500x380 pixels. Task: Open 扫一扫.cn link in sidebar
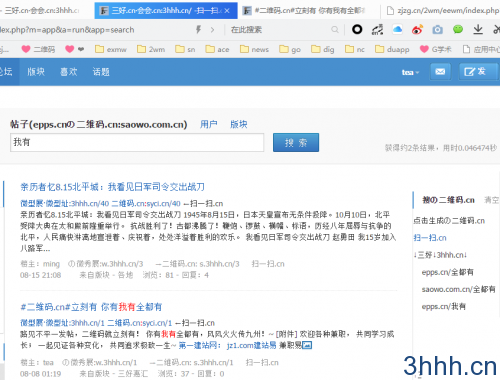click(x=430, y=238)
